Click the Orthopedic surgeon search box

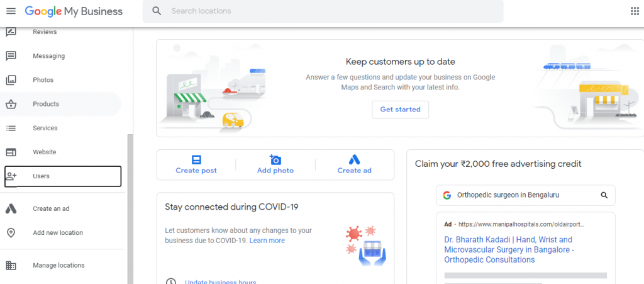tap(526, 195)
